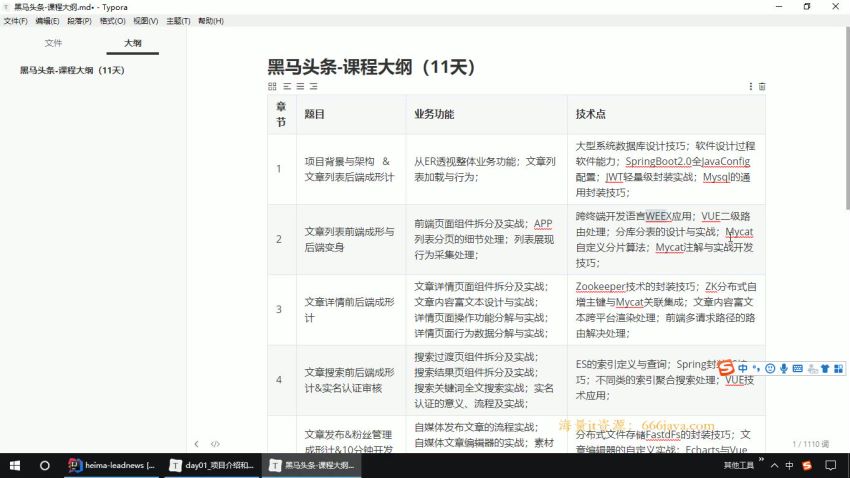
Task: Switch sidebar to 文件 tab
Action: coord(53,43)
